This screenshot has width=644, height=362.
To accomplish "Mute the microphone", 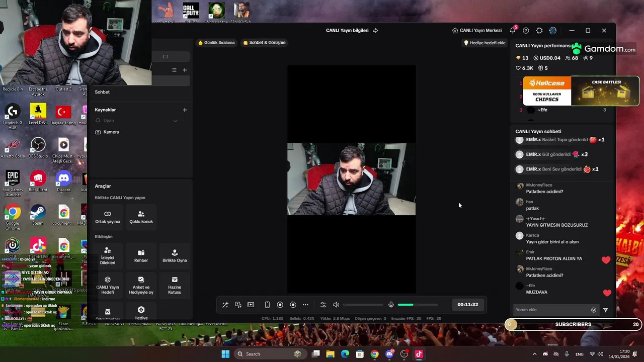I will click(x=391, y=305).
